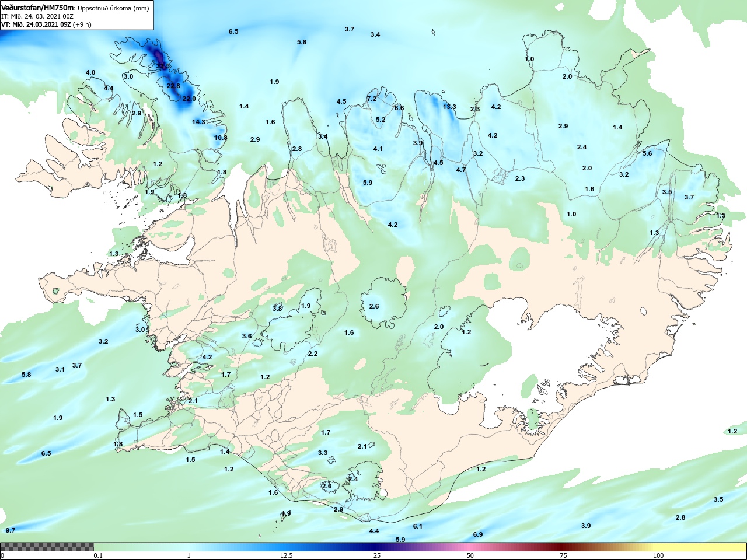The image size is (747, 560).
Task: Click the 6.9 value off the coast
Action: (x=478, y=534)
